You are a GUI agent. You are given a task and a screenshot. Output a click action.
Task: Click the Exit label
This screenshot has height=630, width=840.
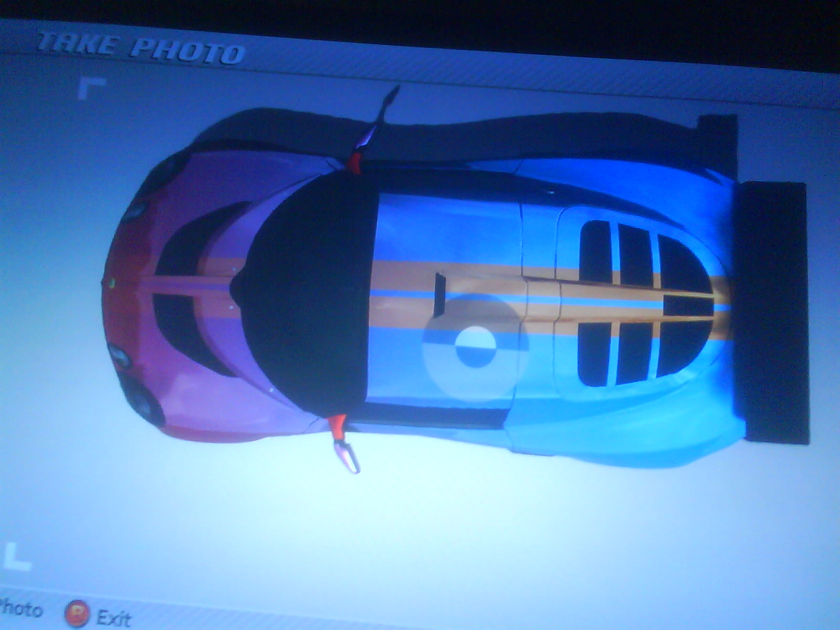[x=113, y=618]
